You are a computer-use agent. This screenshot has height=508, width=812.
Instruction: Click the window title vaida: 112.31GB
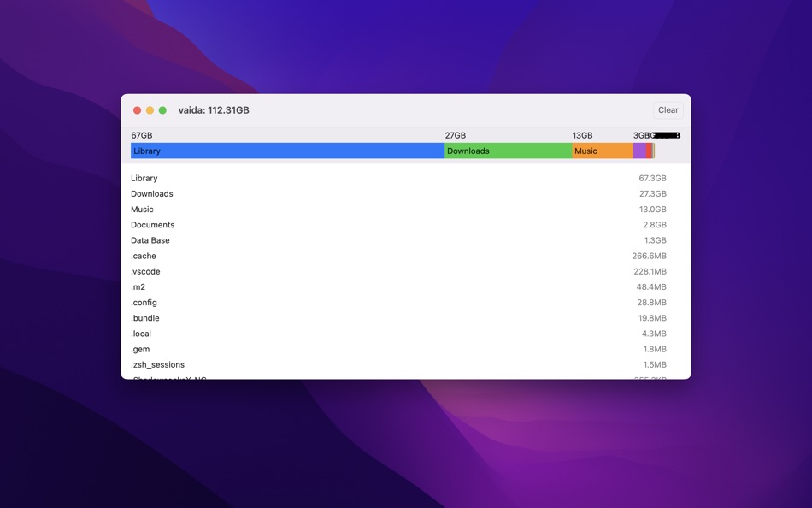[214, 110]
